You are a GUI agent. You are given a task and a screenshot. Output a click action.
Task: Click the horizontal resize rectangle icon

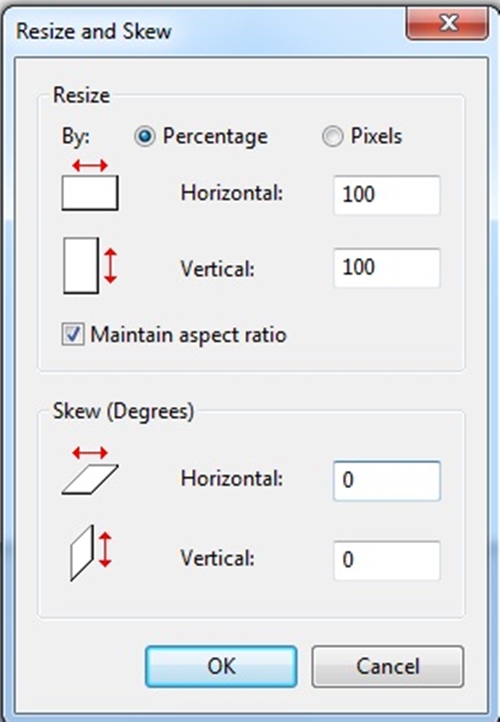click(x=90, y=185)
